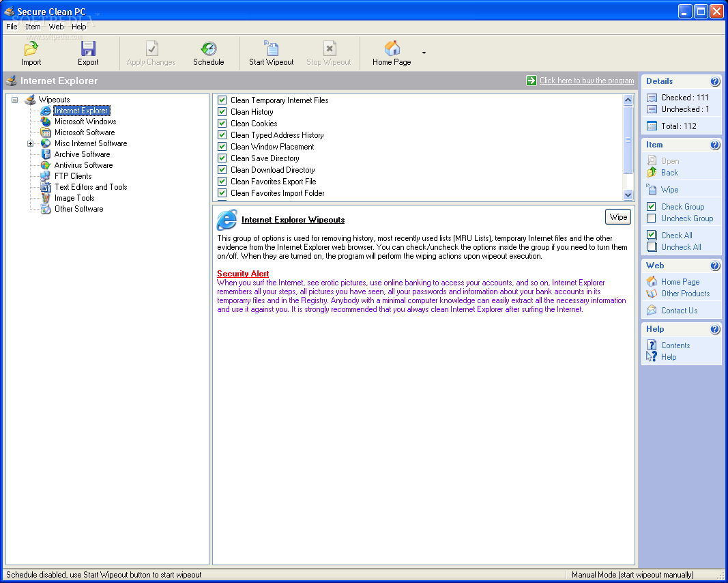The height and width of the screenshot is (583, 728).
Task: Toggle the Clean History checkbox
Action: [x=222, y=111]
